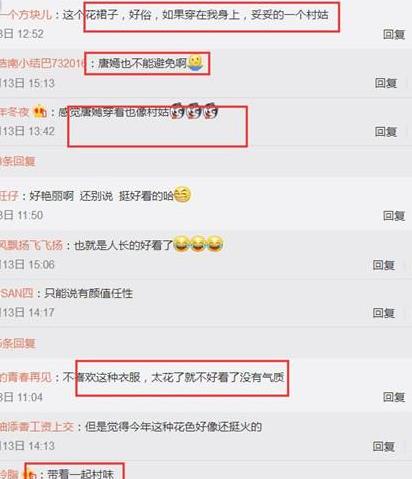Reply to the 花裙子 好俗 comment
The image size is (412, 479).
click(x=394, y=34)
